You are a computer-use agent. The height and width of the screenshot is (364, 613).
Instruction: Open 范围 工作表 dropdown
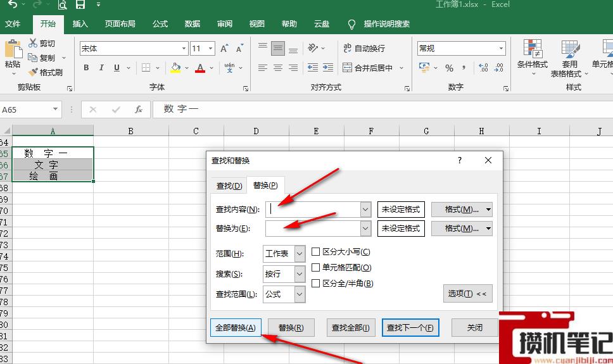[300, 254]
